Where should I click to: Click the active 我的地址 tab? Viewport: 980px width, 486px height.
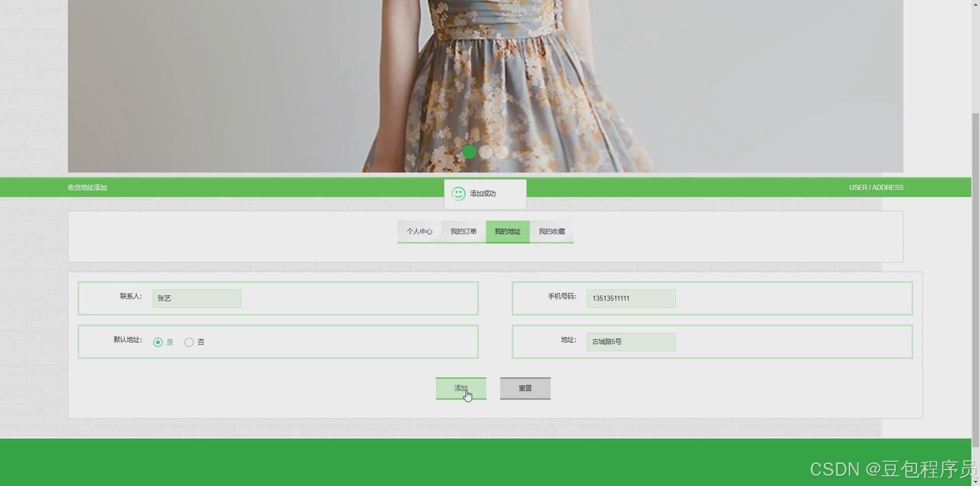pos(507,231)
